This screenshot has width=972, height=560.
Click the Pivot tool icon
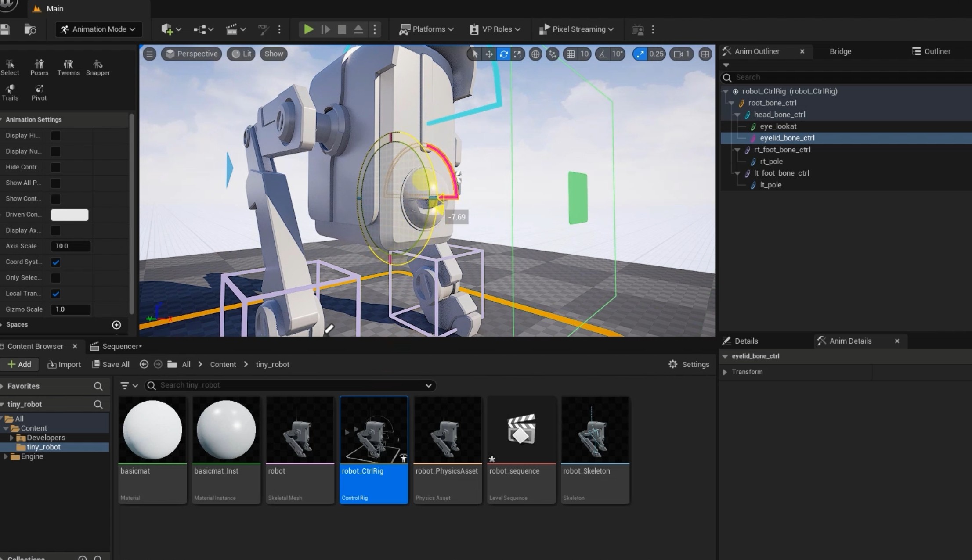[x=39, y=92]
